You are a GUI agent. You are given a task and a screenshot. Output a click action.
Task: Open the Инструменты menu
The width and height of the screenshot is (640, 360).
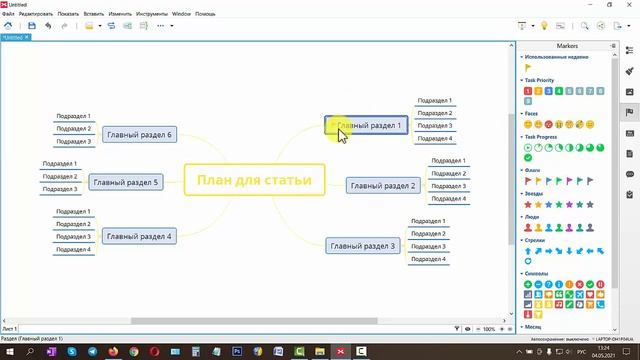coord(152,14)
